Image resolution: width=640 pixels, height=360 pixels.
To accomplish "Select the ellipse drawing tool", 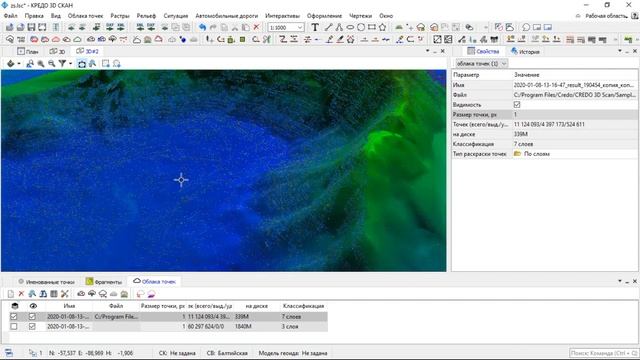I will pyautogui.click(x=350, y=27).
